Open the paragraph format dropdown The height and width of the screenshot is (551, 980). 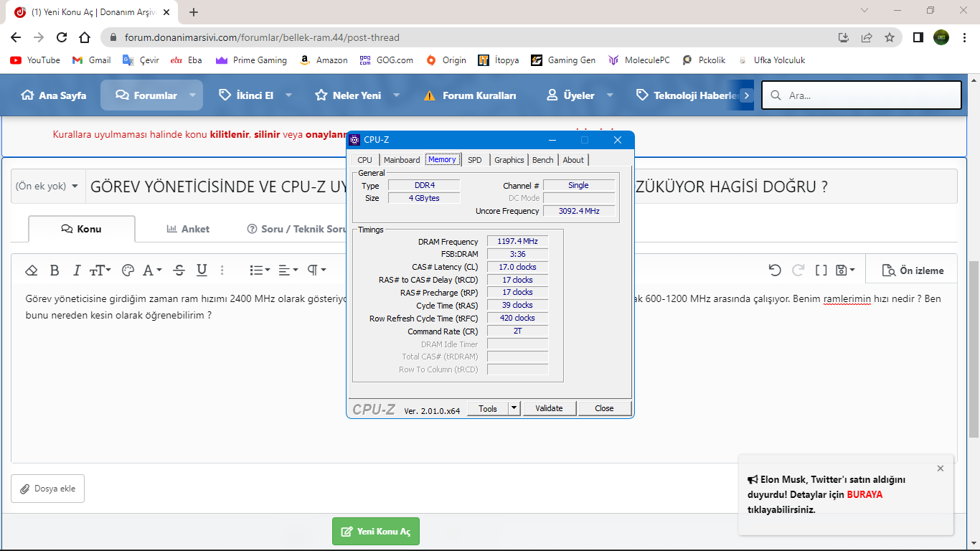(317, 270)
